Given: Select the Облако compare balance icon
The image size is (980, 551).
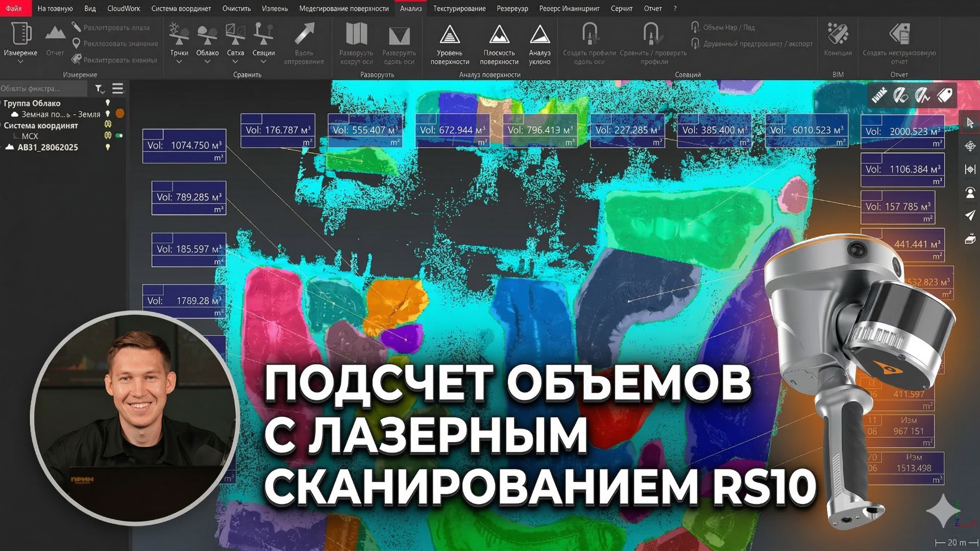Looking at the screenshot, I should (x=207, y=34).
